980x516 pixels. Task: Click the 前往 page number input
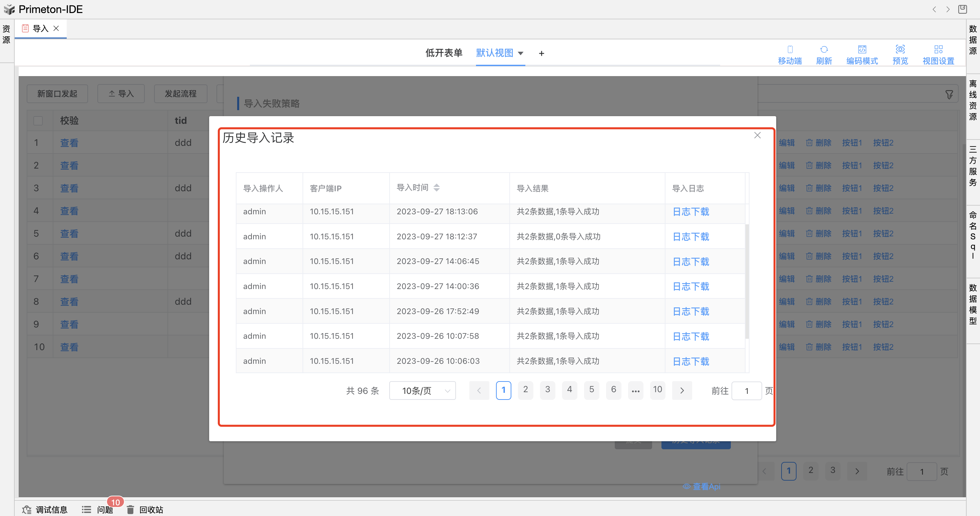pos(746,391)
